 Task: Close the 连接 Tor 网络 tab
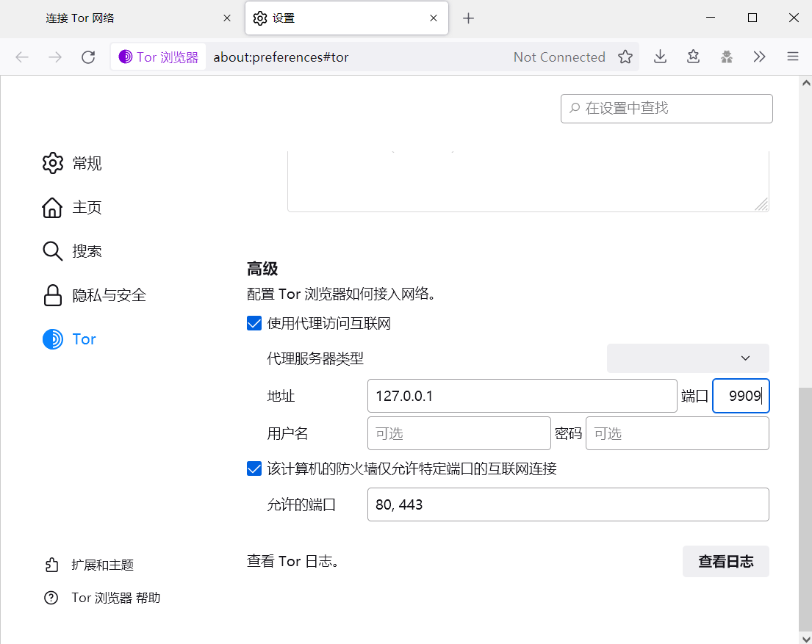[x=227, y=18]
